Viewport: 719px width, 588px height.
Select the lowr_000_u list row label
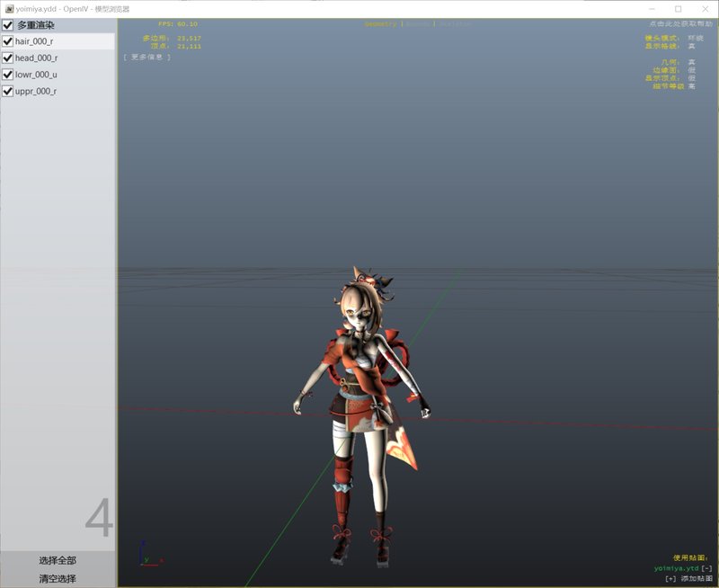(x=36, y=75)
